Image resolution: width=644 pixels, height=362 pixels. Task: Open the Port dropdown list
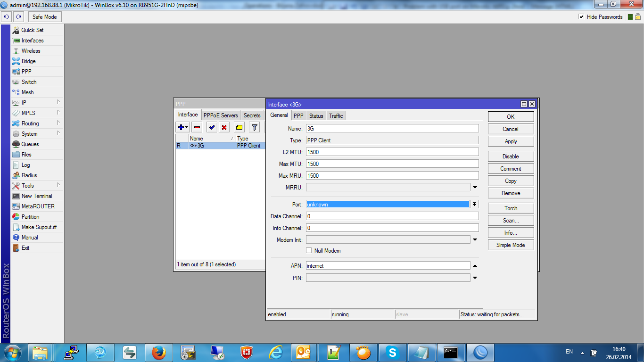pyautogui.click(x=475, y=205)
